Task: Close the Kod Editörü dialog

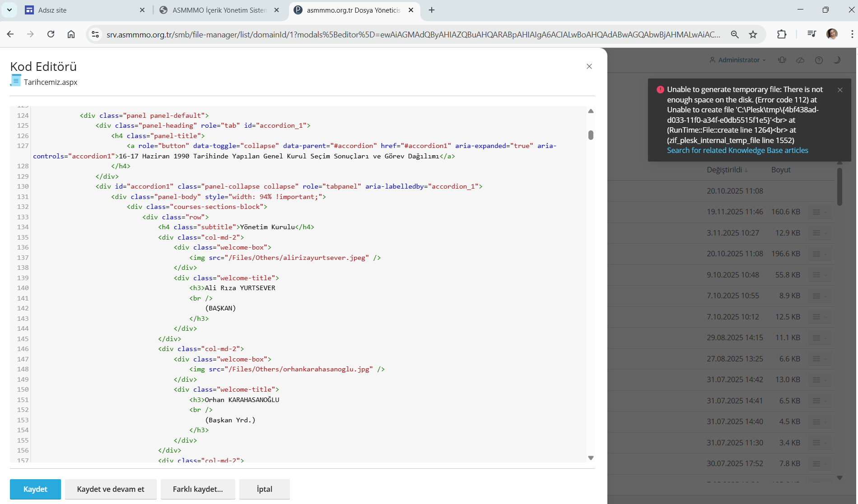Action: [x=589, y=66]
